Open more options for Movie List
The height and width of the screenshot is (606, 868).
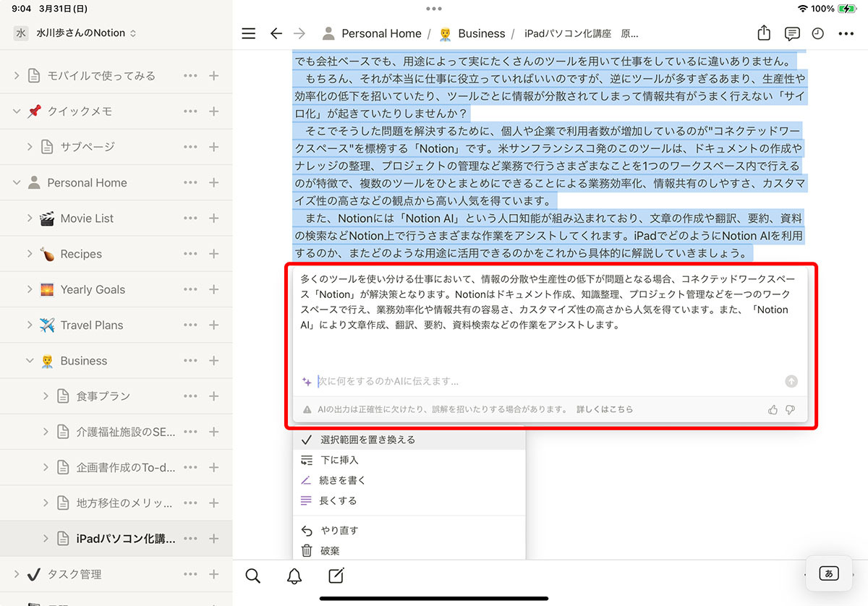tap(190, 218)
